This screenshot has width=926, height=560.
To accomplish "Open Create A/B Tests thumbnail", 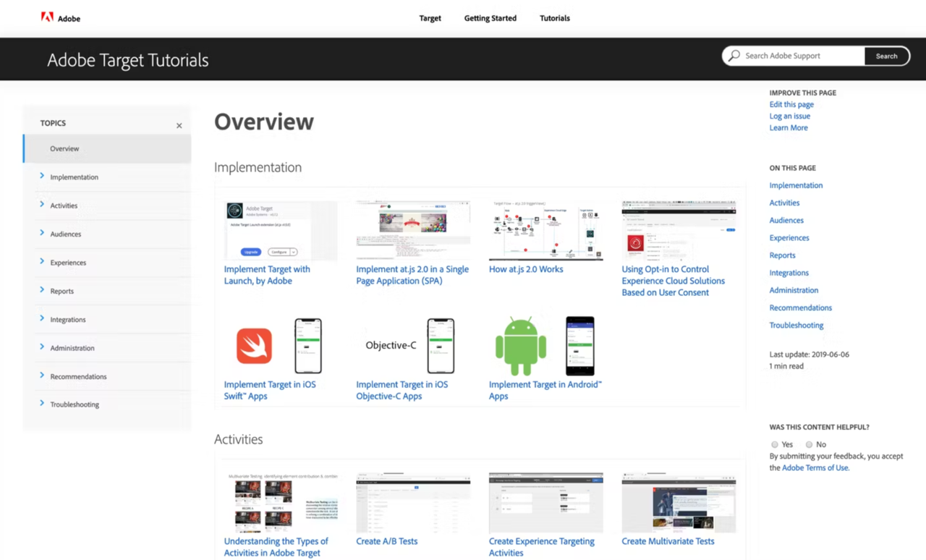I will (x=413, y=503).
